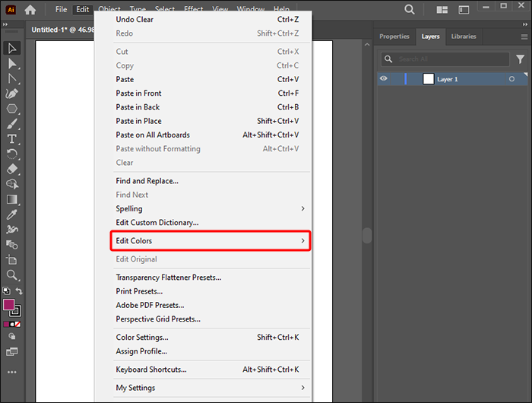The image size is (532, 403).
Task: Select the Pen tool
Action: click(12, 94)
